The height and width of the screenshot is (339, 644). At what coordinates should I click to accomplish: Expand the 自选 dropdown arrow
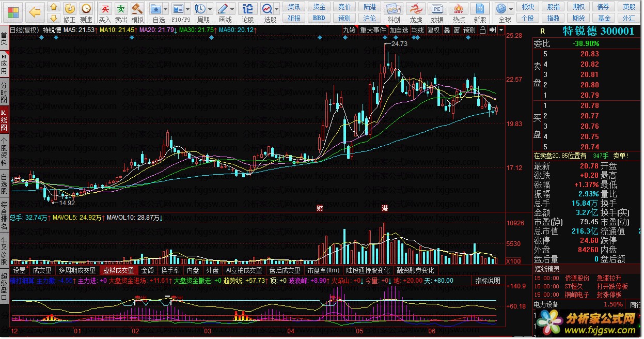tap(165, 9)
